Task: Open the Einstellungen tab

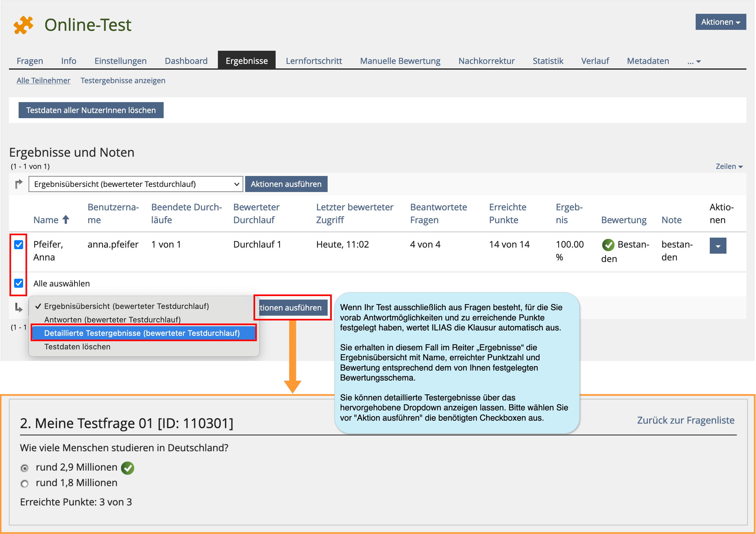Action: (x=121, y=61)
